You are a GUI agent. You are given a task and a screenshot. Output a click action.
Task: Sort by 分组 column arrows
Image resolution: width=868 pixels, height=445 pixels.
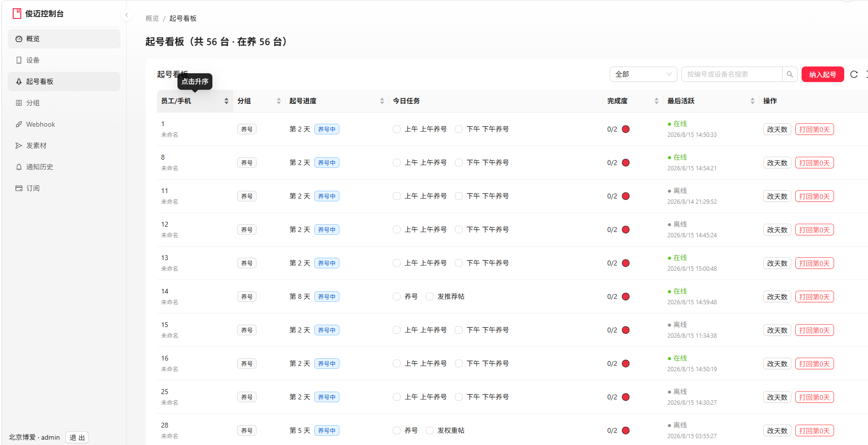[x=278, y=101]
